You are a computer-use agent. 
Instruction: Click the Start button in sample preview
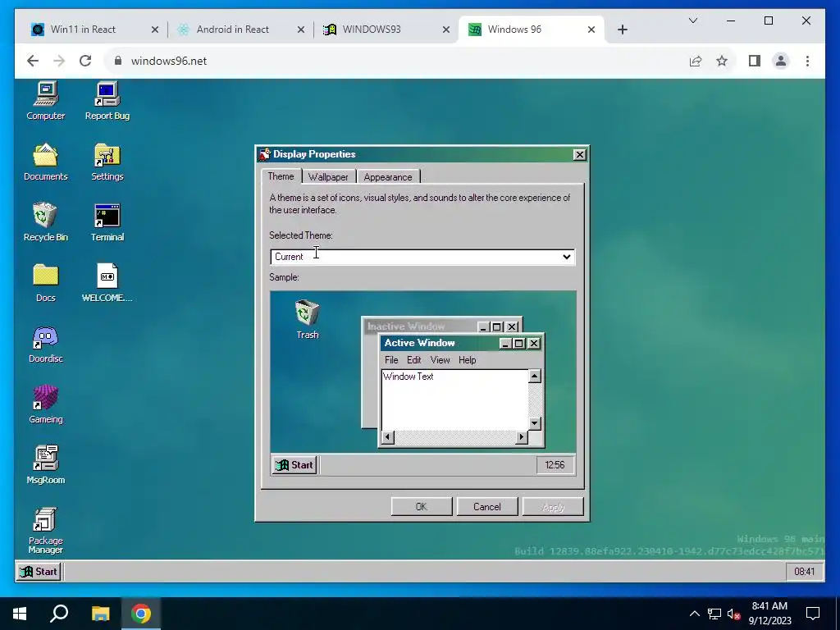[294, 465]
